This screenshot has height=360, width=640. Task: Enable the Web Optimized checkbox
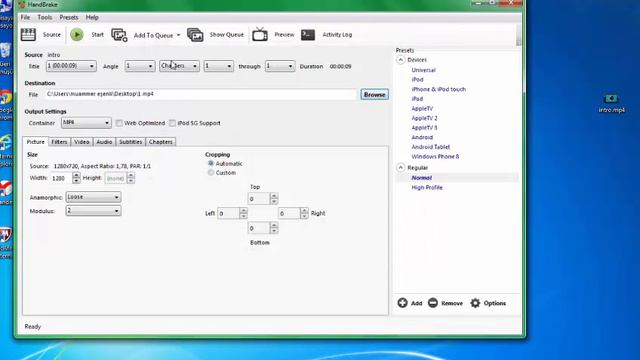point(119,123)
